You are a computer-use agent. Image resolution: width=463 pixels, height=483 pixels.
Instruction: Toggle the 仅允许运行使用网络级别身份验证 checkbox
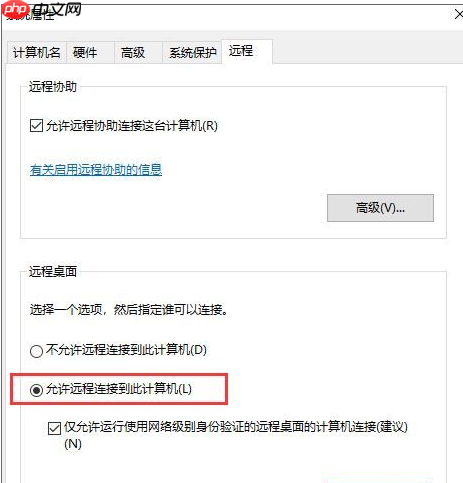click(x=54, y=429)
